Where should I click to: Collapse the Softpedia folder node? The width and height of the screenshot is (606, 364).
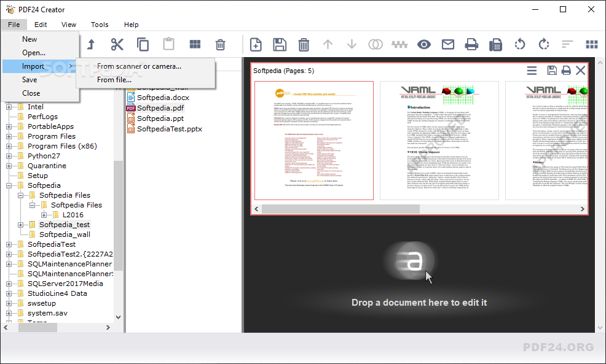pos(9,185)
